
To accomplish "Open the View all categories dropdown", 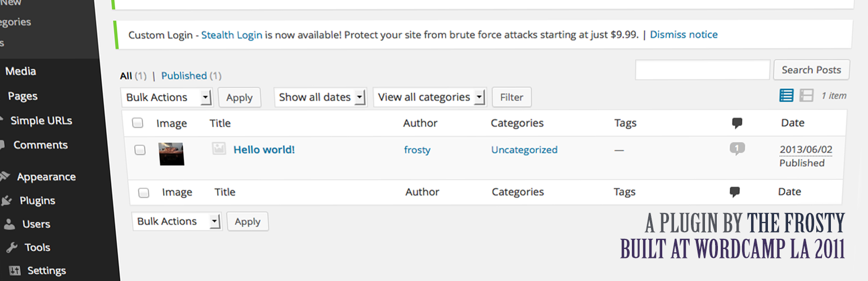I will tap(430, 97).
